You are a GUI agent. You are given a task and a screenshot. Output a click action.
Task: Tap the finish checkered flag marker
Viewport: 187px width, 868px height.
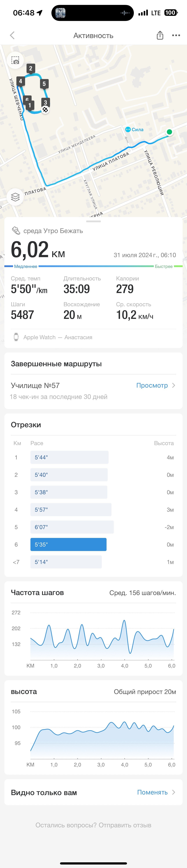(45, 109)
